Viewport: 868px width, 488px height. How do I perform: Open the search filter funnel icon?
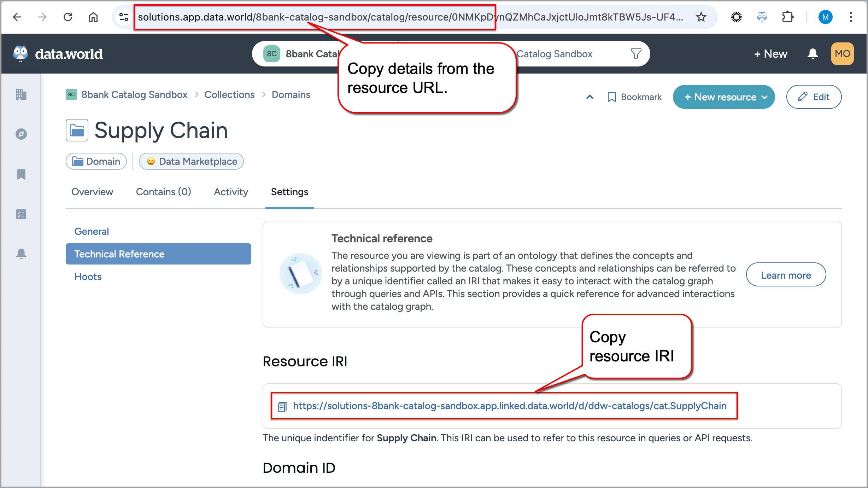636,54
